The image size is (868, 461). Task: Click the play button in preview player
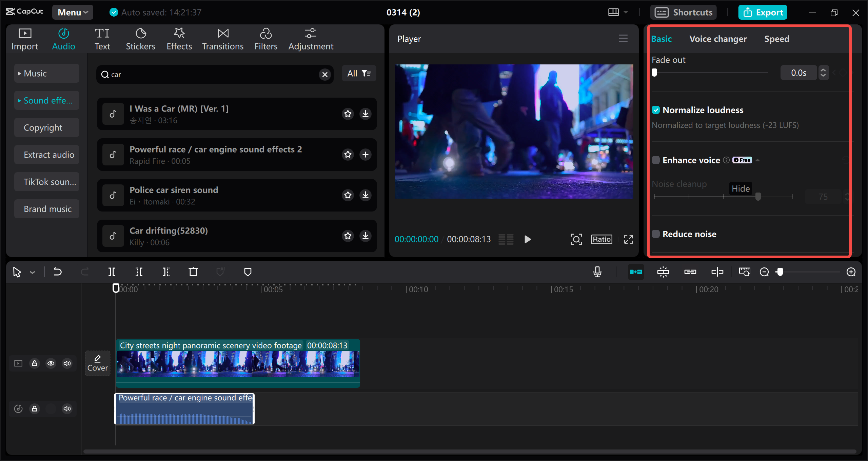tap(527, 239)
